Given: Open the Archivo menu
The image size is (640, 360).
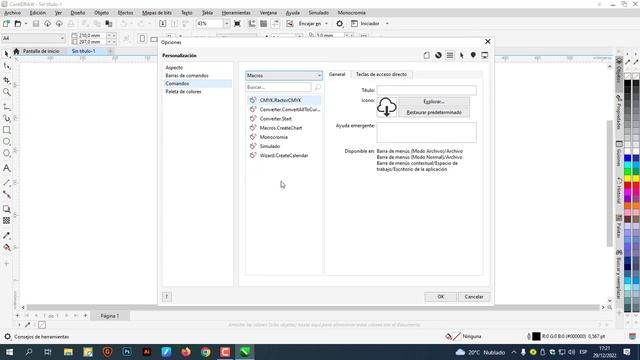Looking at the screenshot, I should pos(12,13).
